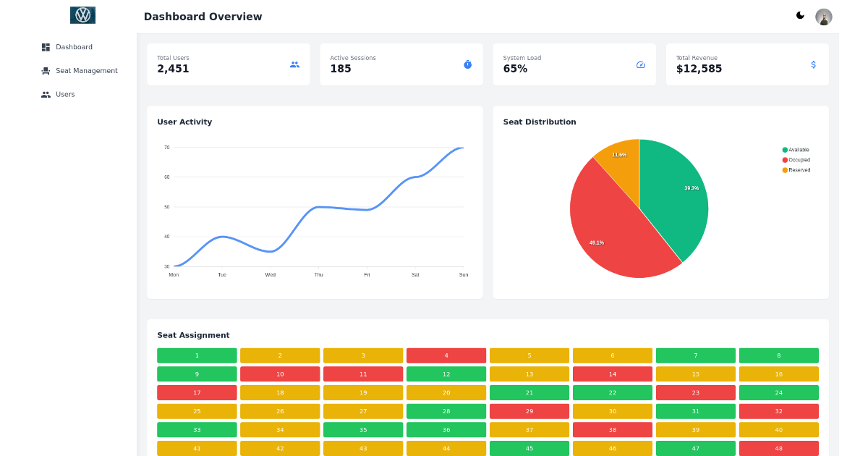Click the Users people icon in the sidebar
The width and height of the screenshot is (868, 456).
[45, 94]
